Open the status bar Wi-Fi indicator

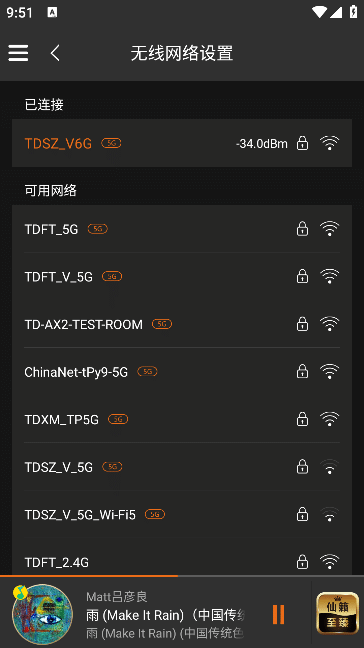(319, 12)
